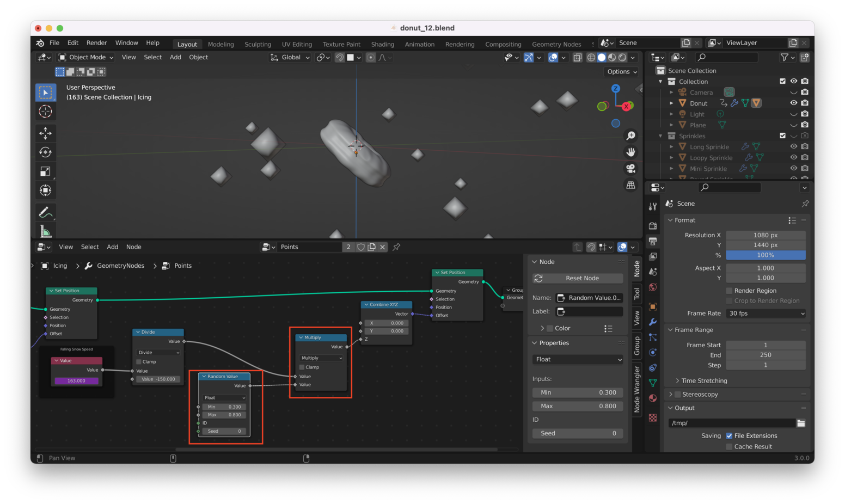Open the Frame Rate dropdown

[x=766, y=314]
